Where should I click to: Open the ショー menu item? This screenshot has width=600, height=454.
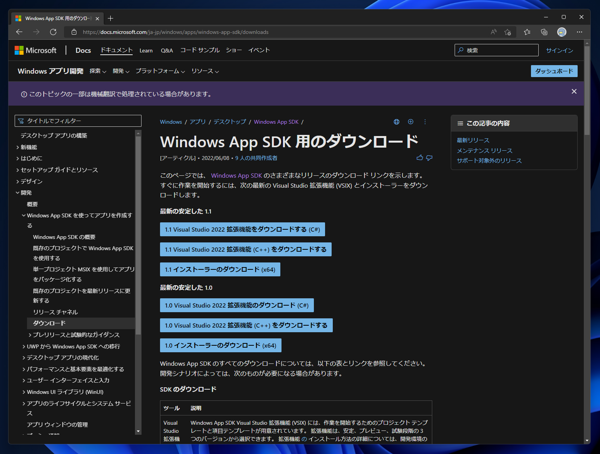(x=233, y=50)
